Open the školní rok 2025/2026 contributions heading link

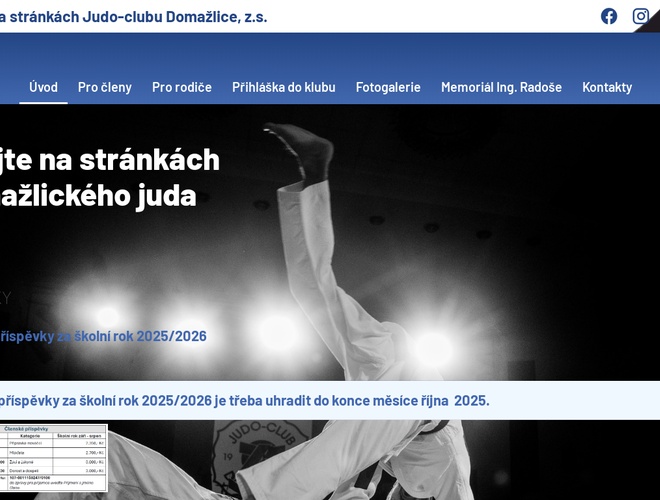(103, 336)
